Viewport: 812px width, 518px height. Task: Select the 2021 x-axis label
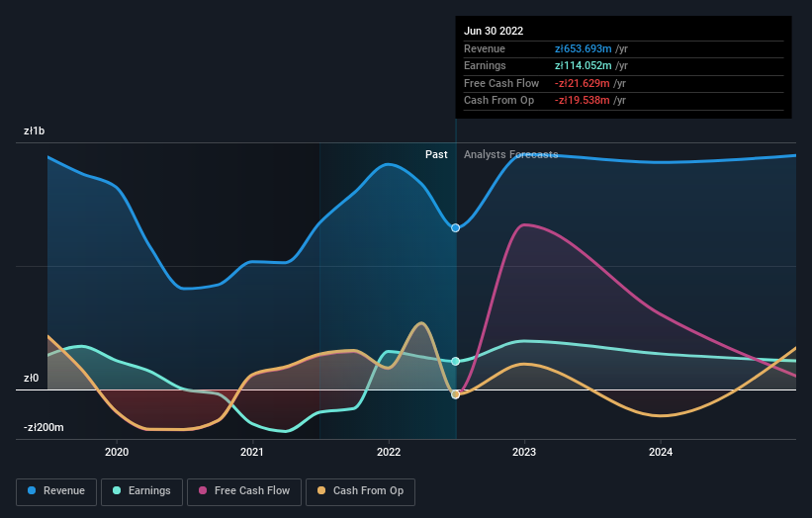pyautogui.click(x=252, y=452)
